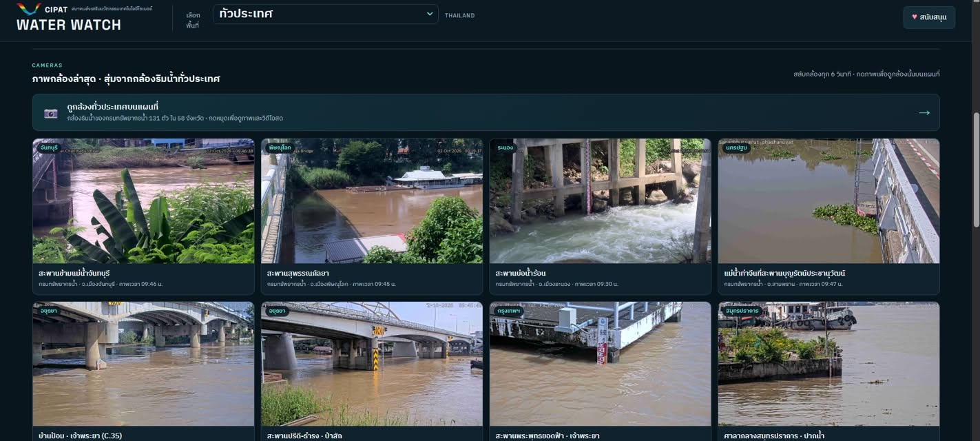980x441 pixels.
Task: Open the สะพานพระพุทธยอดฟ้า camera image
Action: coord(600,364)
